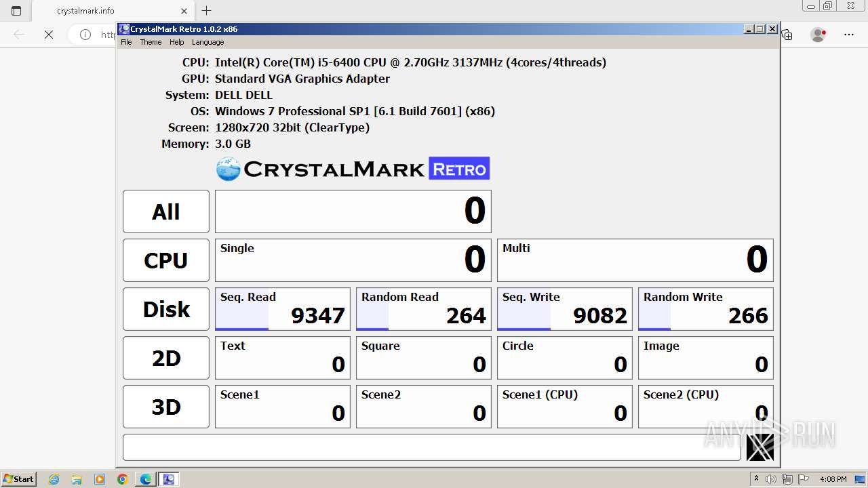Open Edge tab actions menu icon

point(16,11)
